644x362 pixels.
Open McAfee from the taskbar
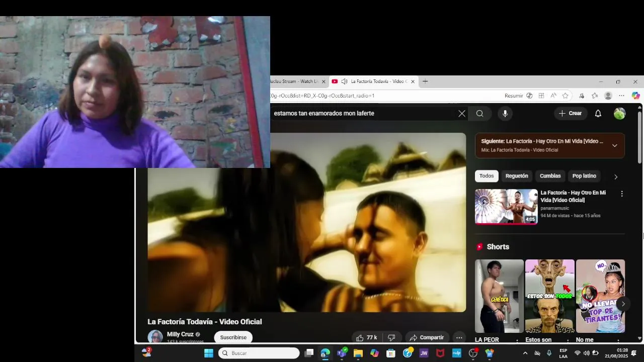pyautogui.click(x=440, y=353)
